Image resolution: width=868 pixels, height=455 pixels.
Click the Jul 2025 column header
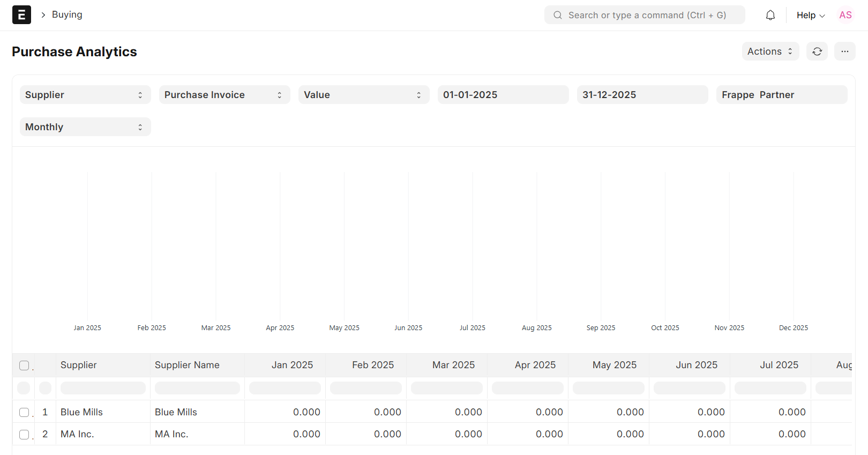click(770, 365)
